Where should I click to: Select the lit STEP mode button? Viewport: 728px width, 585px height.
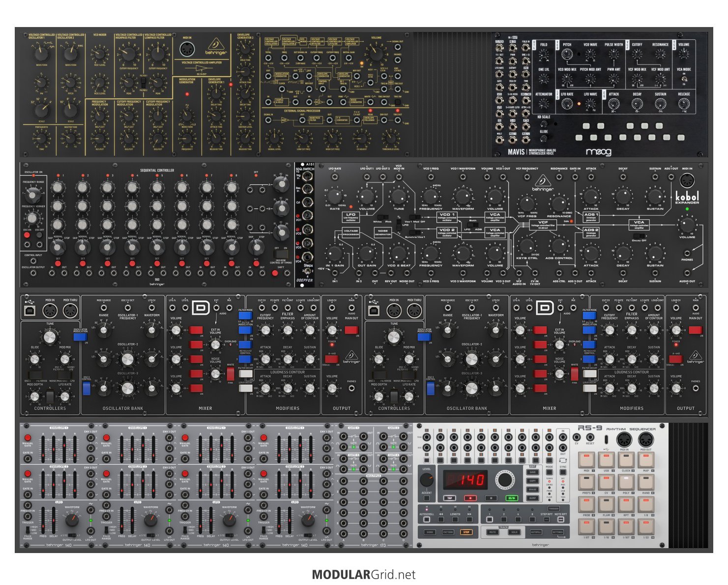coord(466,532)
